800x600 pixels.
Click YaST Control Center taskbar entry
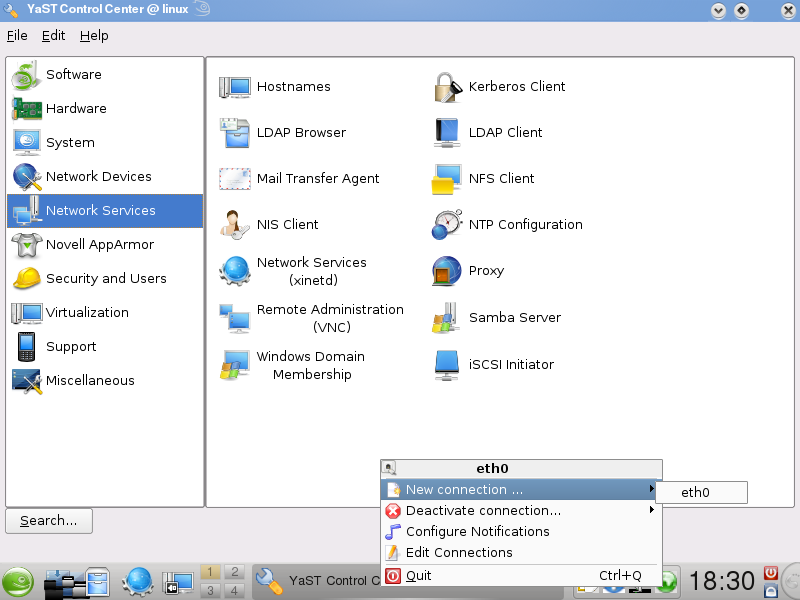pyautogui.click(x=317, y=582)
